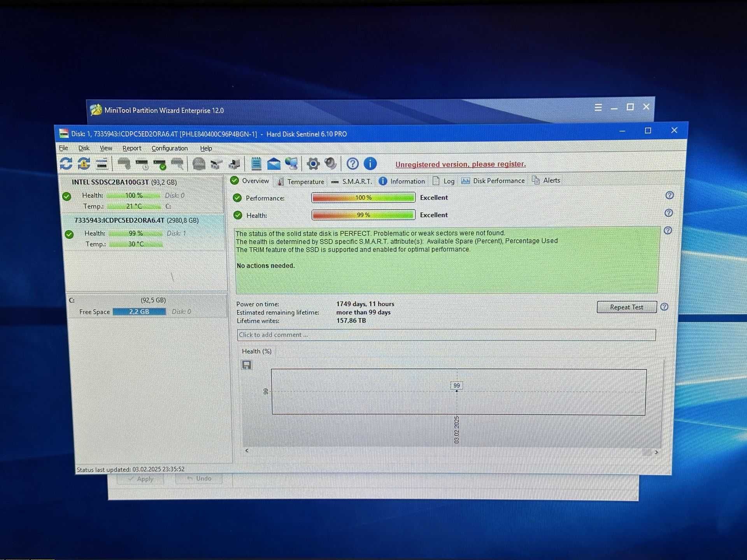
Task: Click the Performance 100 % bar
Action: [x=363, y=198]
